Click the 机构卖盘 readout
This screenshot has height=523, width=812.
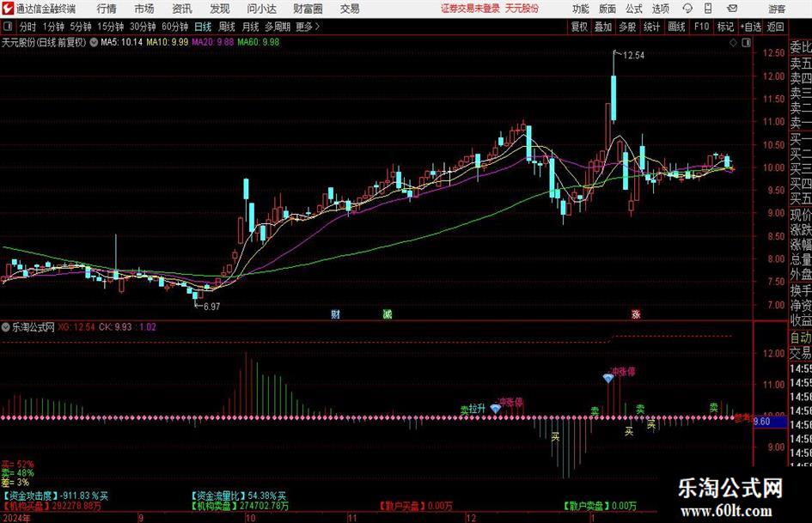pyautogui.click(x=240, y=506)
